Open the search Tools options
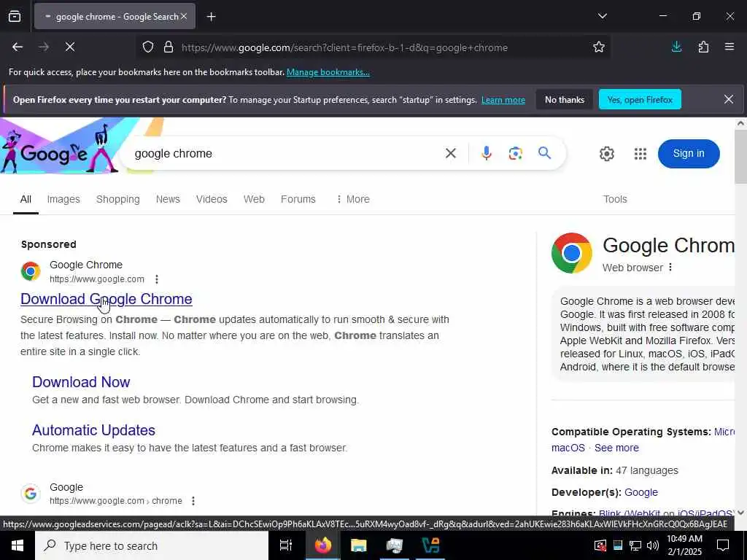Viewport: 747px width, 560px height. coord(615,200)
